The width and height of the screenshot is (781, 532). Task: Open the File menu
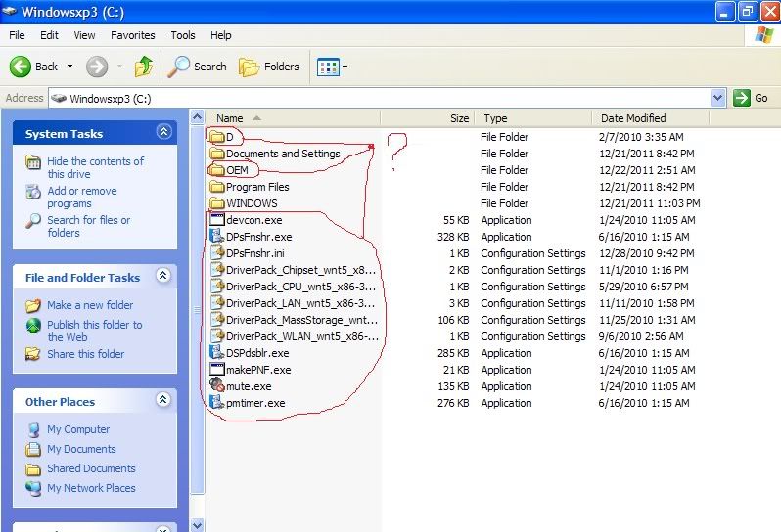[17, 35]
